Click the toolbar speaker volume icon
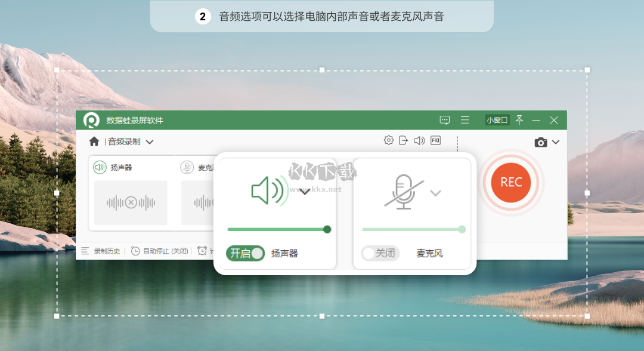This screenshot has height=351, width=644. point(419,140)
